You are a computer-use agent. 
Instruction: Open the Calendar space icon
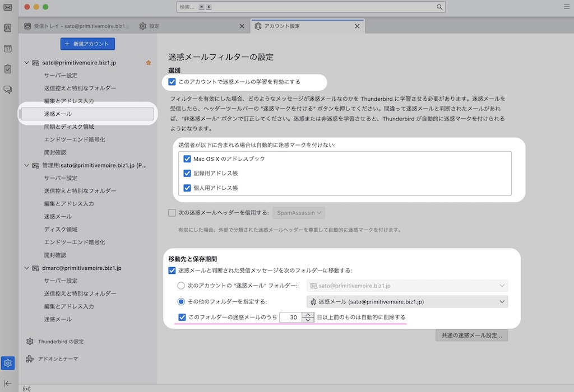[8, 49]
